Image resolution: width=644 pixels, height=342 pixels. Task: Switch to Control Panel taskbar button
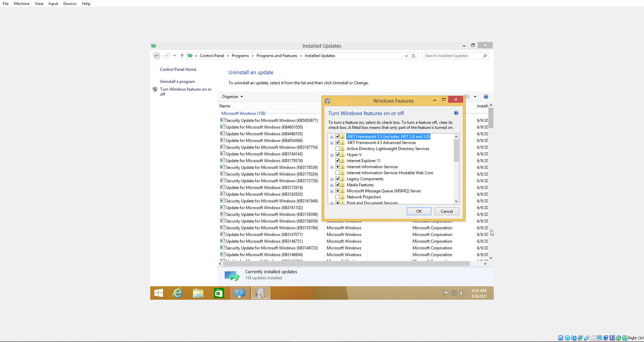point(240,293)
